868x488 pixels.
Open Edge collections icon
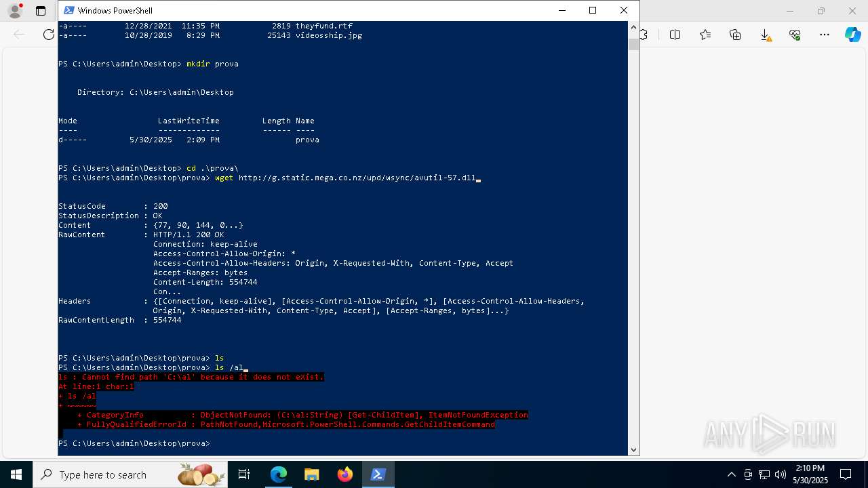pos(735,35)
